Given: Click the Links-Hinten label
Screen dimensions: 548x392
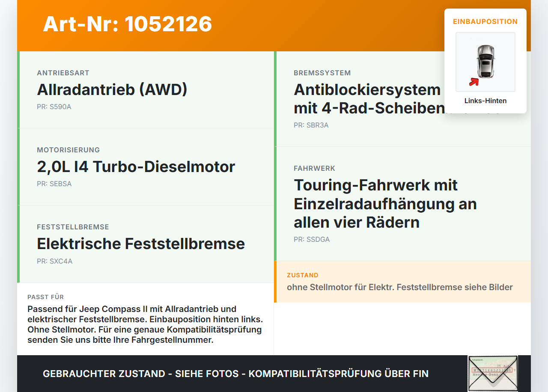Looking at the screenshot, I should pos(485,101).
